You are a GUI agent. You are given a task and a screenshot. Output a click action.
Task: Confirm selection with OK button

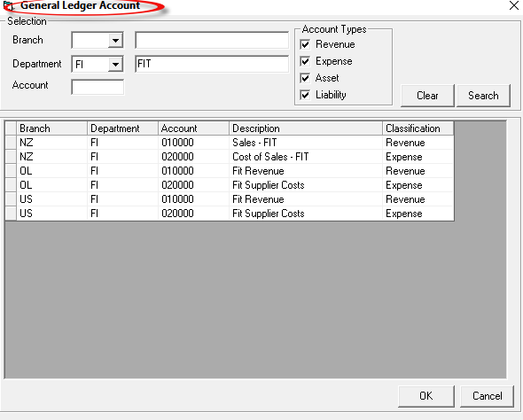click(x=426, y=396)
